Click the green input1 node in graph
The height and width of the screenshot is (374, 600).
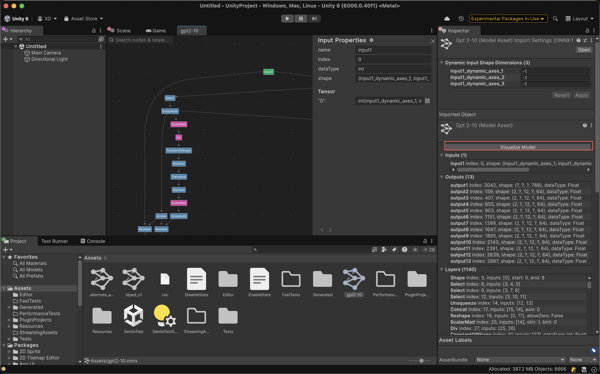pos(268,72)
